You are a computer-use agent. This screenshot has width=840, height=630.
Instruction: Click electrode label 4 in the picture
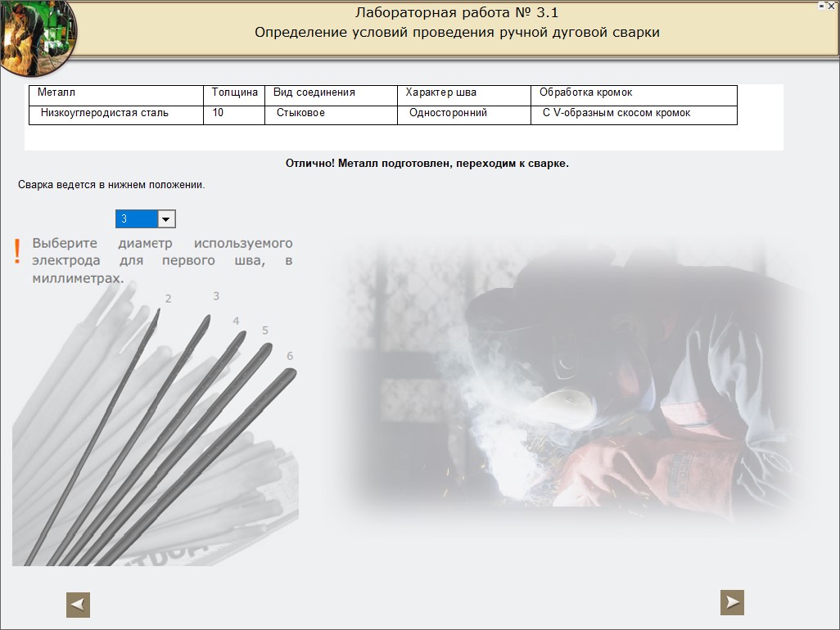(x=236, y=322)
